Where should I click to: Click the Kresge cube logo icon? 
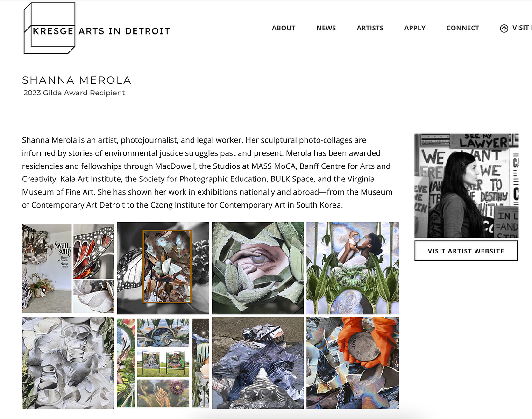[49, 28]
